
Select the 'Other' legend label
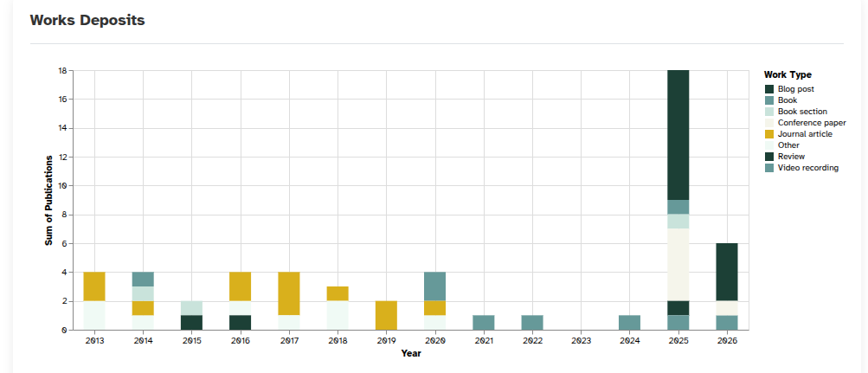point(788,145)
